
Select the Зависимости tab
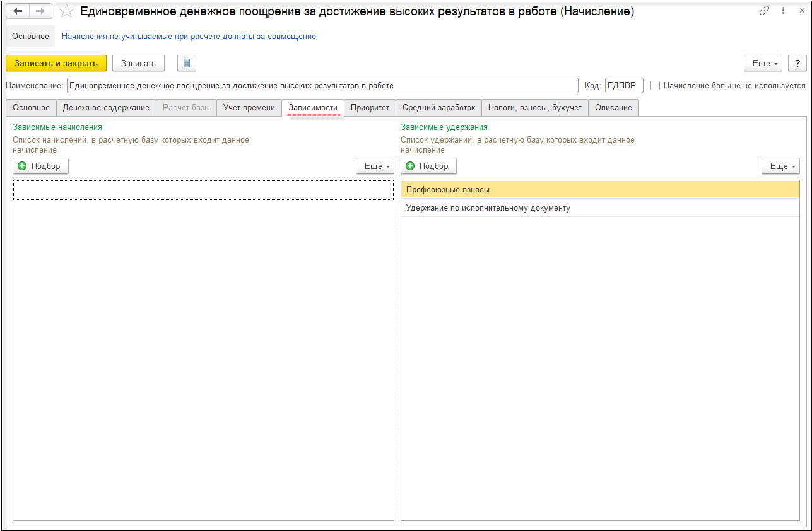tap(313, 108)
